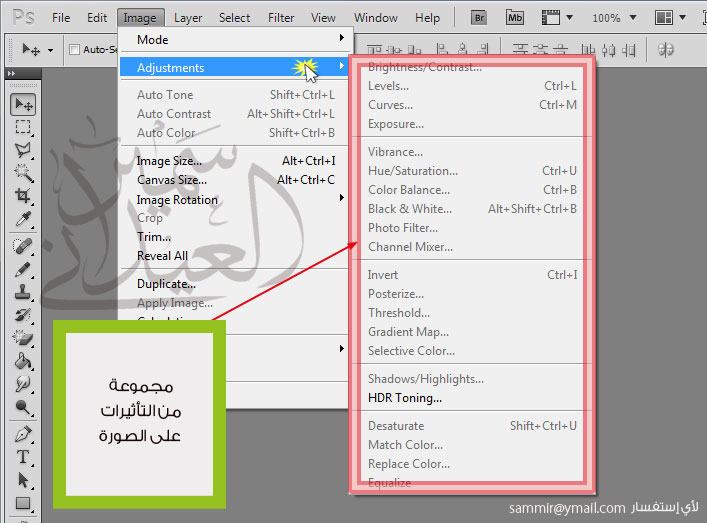Select the Eraser tool

click(23, 338)
